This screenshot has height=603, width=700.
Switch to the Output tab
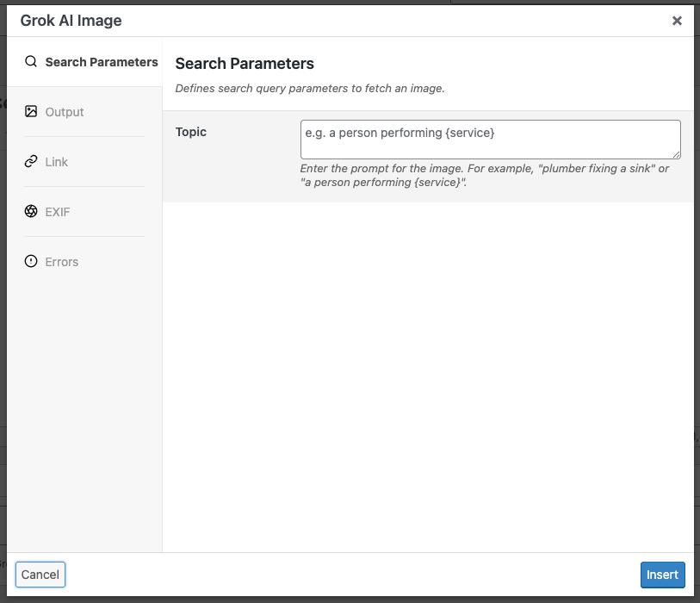click(x=84, y=112)
